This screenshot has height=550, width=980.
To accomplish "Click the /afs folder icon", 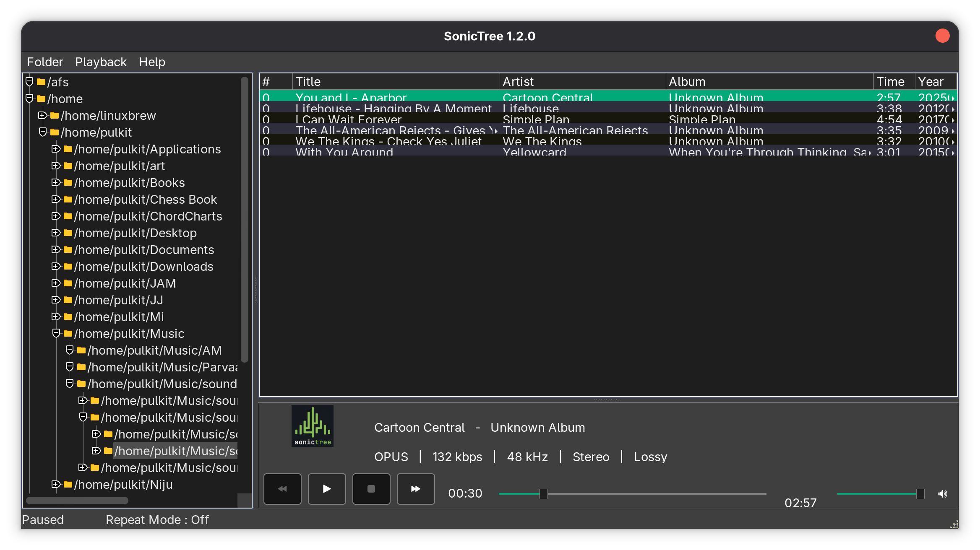I will coord(41,82).
